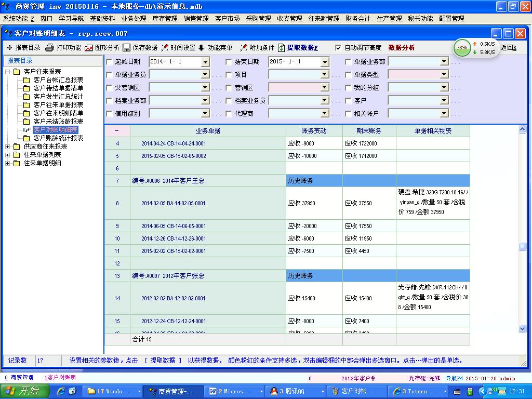Open the 功能菜单 function menu
532x399 pixels.
point(202,48)
